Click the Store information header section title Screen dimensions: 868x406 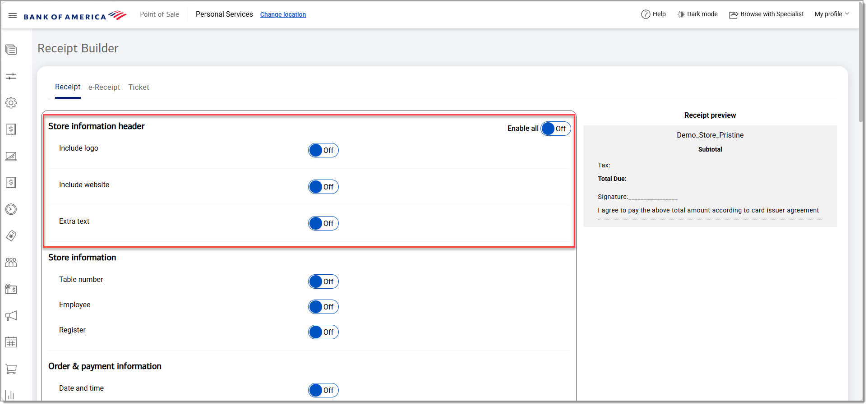tap(97, 126)
